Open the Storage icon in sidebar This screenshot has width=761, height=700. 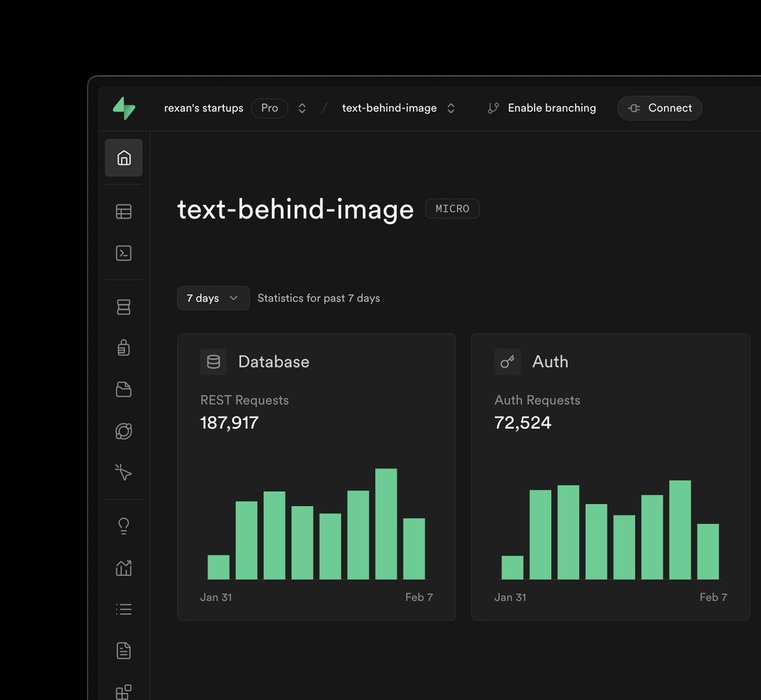tap(124, 390)
